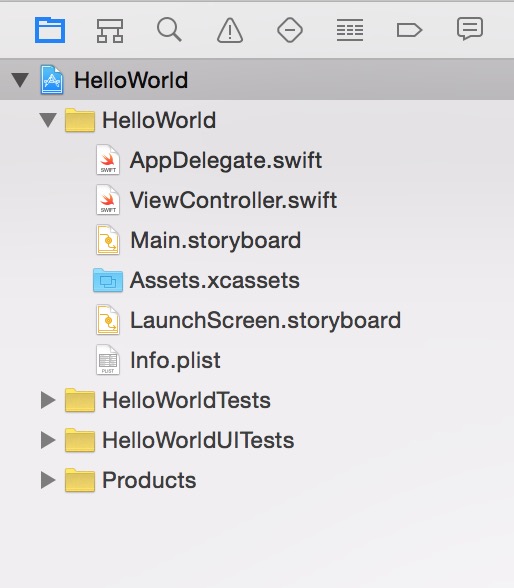
Task: Show the Issue navigator warning triangle
Action: (230, 30)
